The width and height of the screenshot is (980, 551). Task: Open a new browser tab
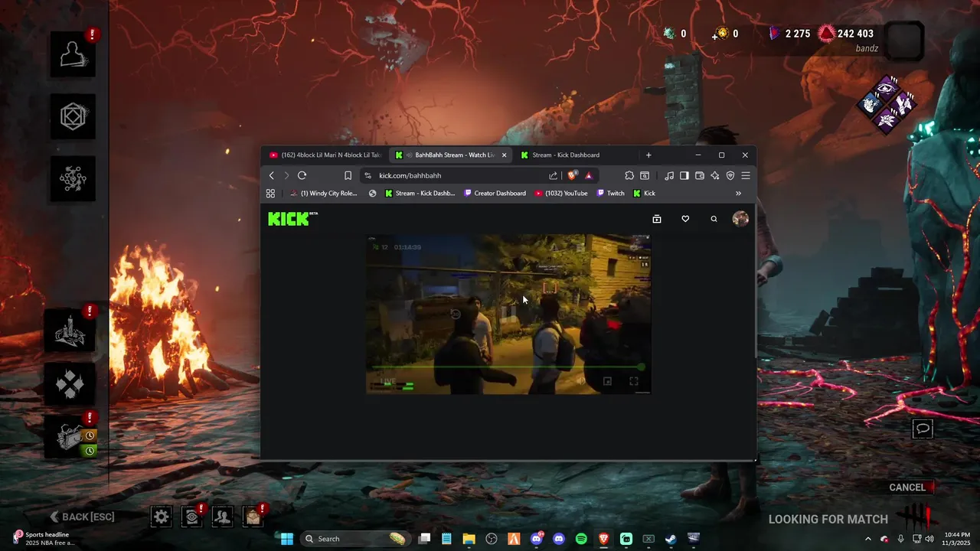[x=648, y=155]
